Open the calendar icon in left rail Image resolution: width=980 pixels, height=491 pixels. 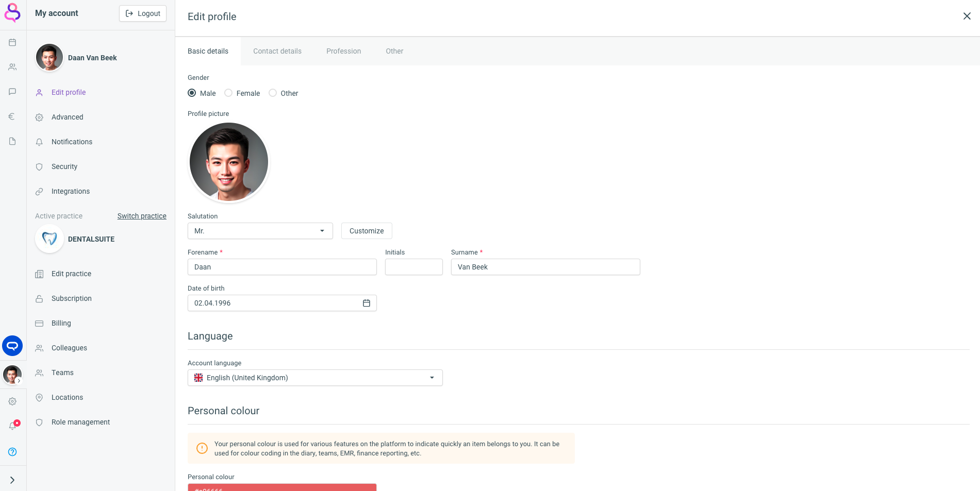12,42
